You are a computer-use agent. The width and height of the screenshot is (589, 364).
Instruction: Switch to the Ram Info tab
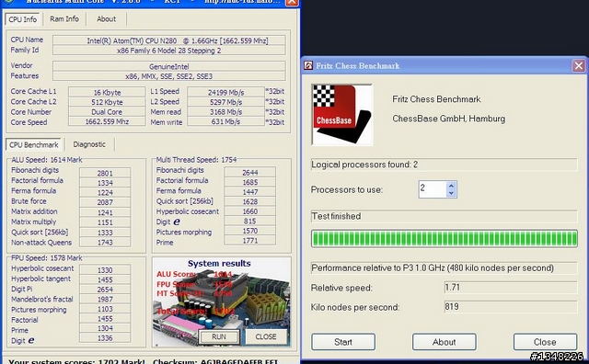[64, 18]
